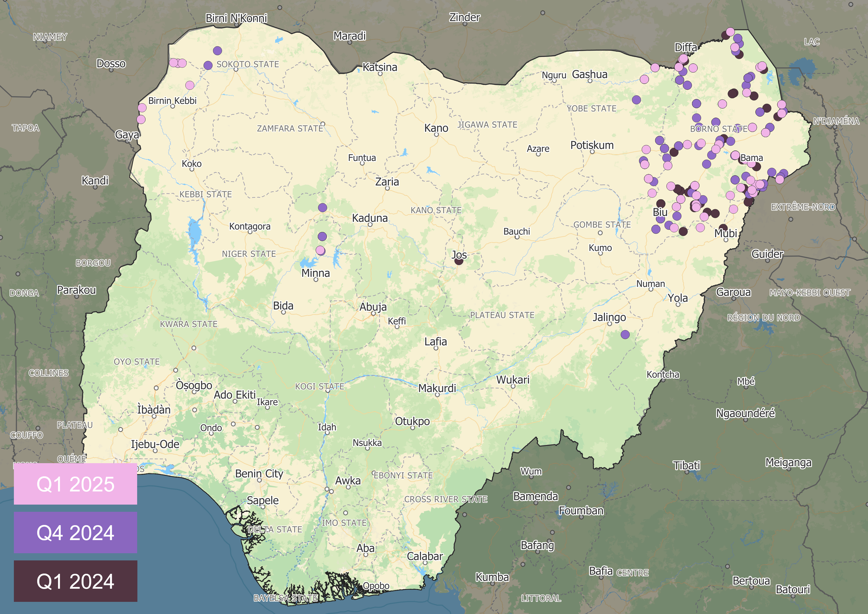Click the Makurdi city label
This screenshot has height=614, width=868.
437,388
